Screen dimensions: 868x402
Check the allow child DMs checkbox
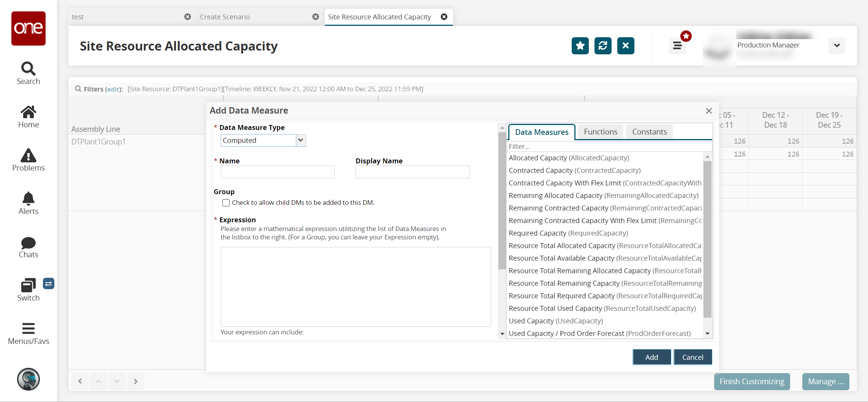tap(226, 203)
